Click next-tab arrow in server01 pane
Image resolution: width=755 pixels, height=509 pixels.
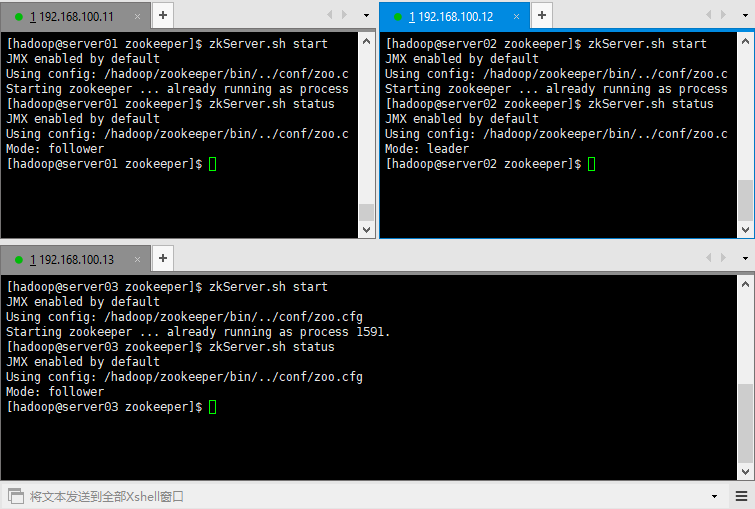tap(344, 15)
